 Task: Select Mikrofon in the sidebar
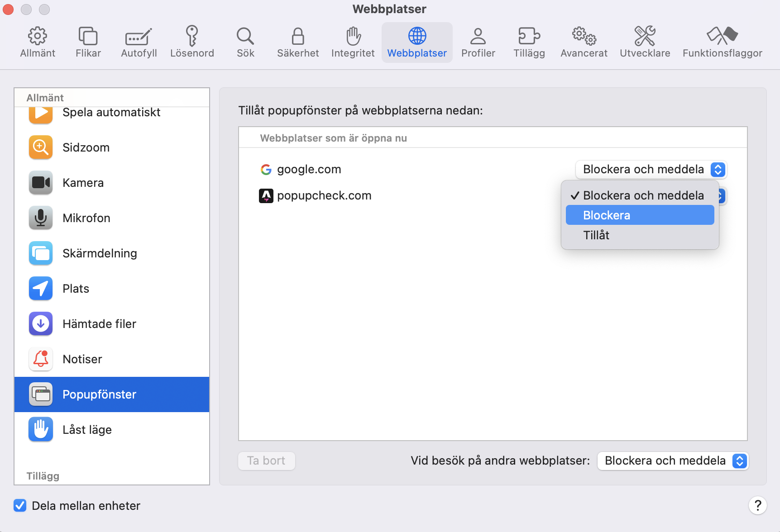tap(112, 218)
